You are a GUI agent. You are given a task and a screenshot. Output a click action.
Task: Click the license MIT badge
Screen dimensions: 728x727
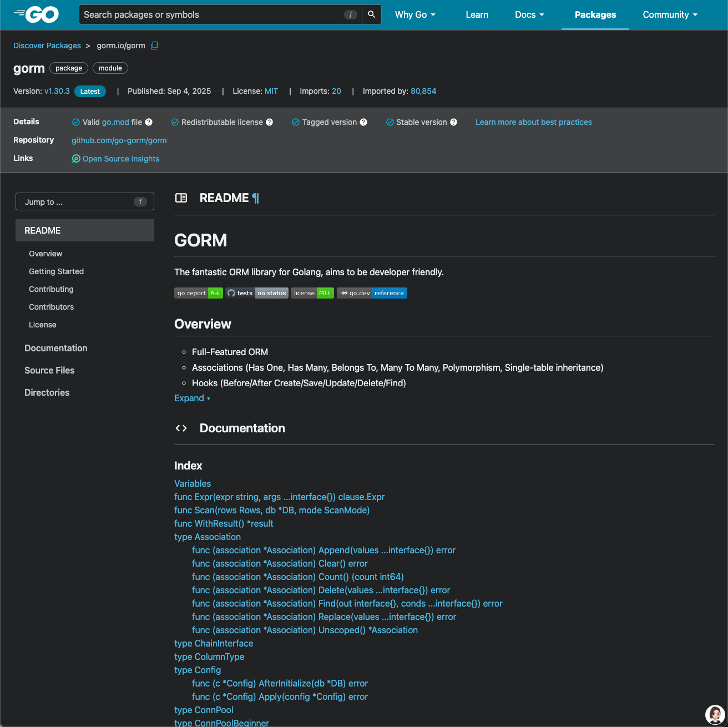[312, 293]
